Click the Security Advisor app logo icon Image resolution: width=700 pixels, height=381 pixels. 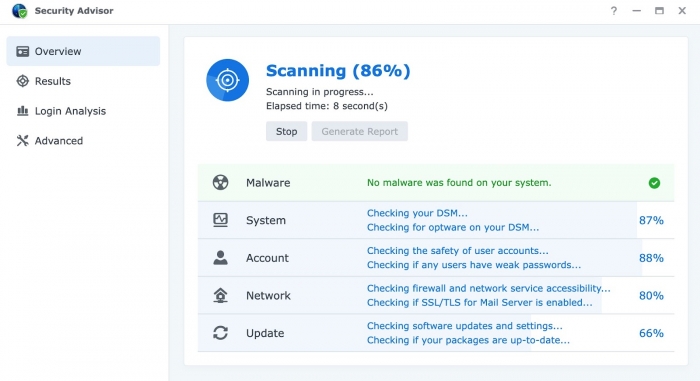tap(20, 11)
